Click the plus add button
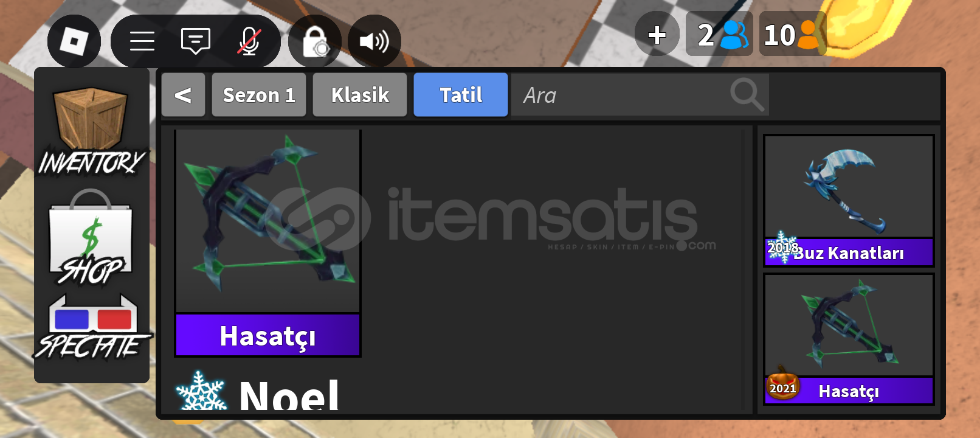The height and width of the screenshot is (438, 980). click(657, 34)
